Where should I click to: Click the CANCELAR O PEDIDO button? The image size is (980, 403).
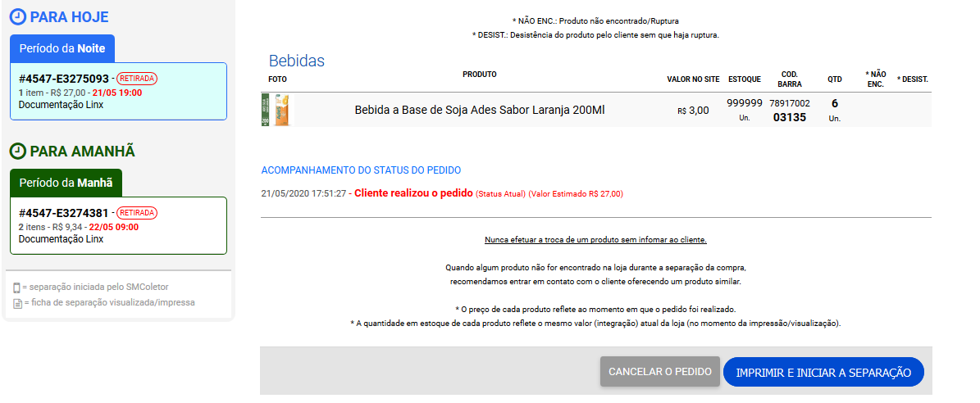[x=660, y=372]
